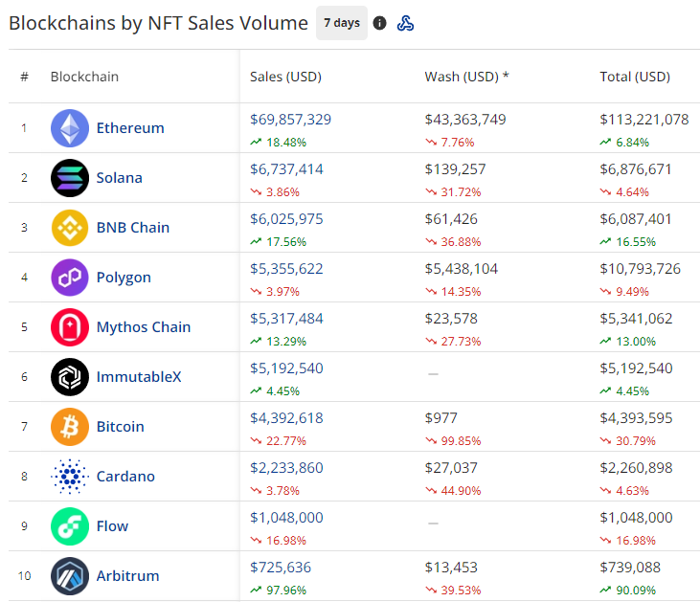Click the Cardano logo icon
Image resolution: width=700 pixels, height=602 pixels.
[70, 477]
